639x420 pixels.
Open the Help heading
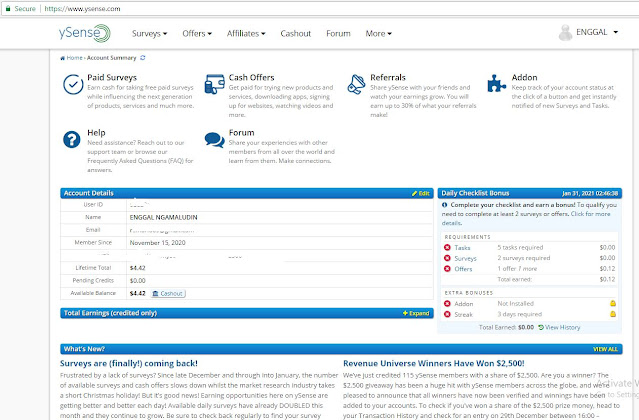[96, 133]
